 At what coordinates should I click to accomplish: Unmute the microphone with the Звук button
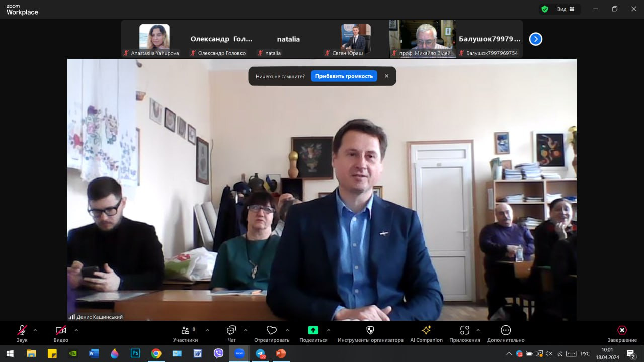tap(22, 333)
